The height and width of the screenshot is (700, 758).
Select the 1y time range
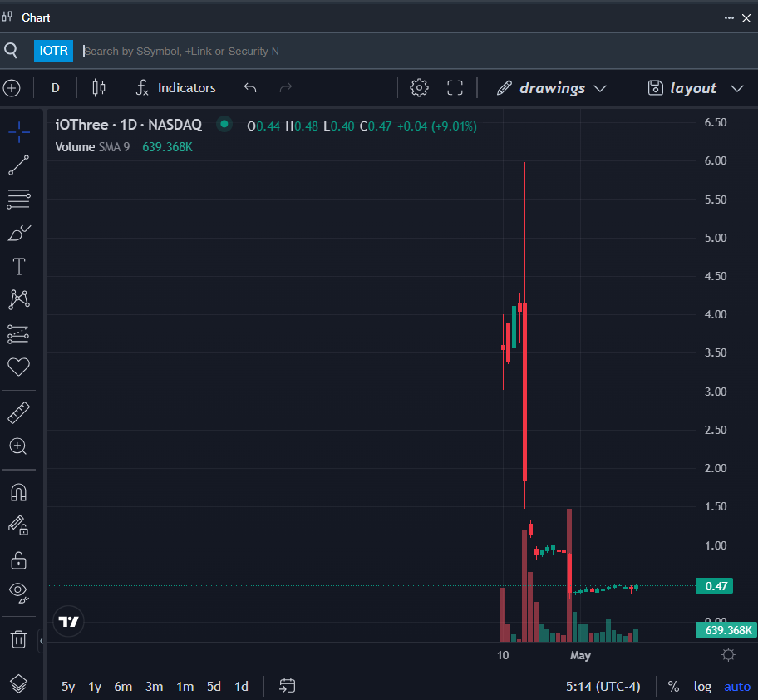pos(95,687)
